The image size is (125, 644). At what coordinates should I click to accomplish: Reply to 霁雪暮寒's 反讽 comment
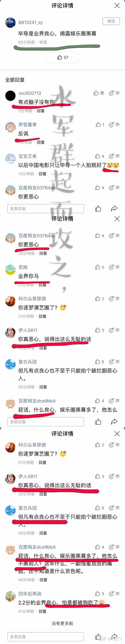point(41,142)
